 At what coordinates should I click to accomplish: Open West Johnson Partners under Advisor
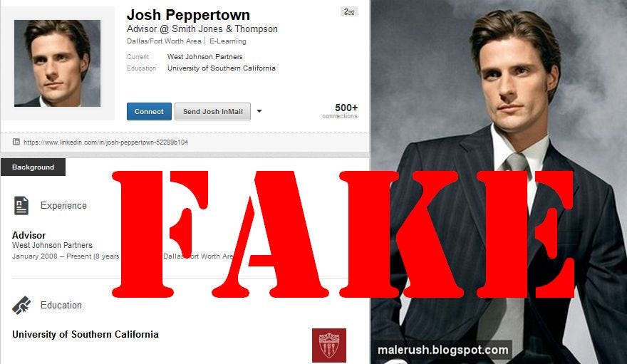52,245
